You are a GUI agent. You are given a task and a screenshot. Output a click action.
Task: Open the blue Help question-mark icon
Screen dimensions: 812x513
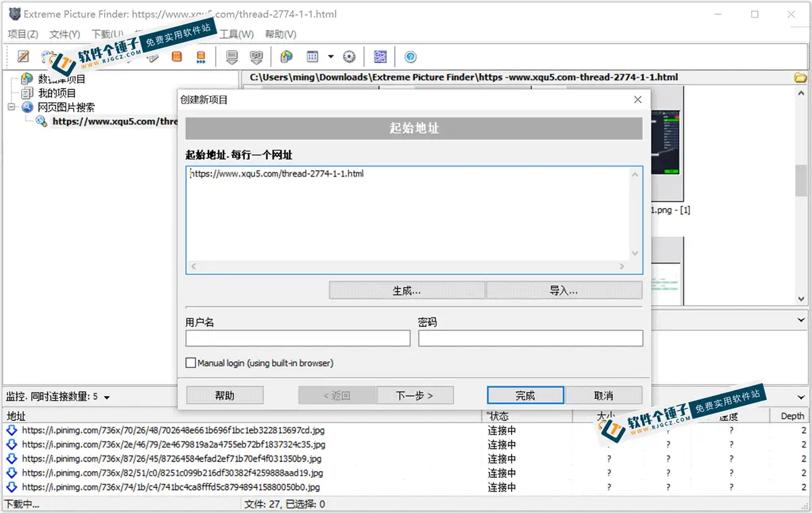tap(410, 57)
